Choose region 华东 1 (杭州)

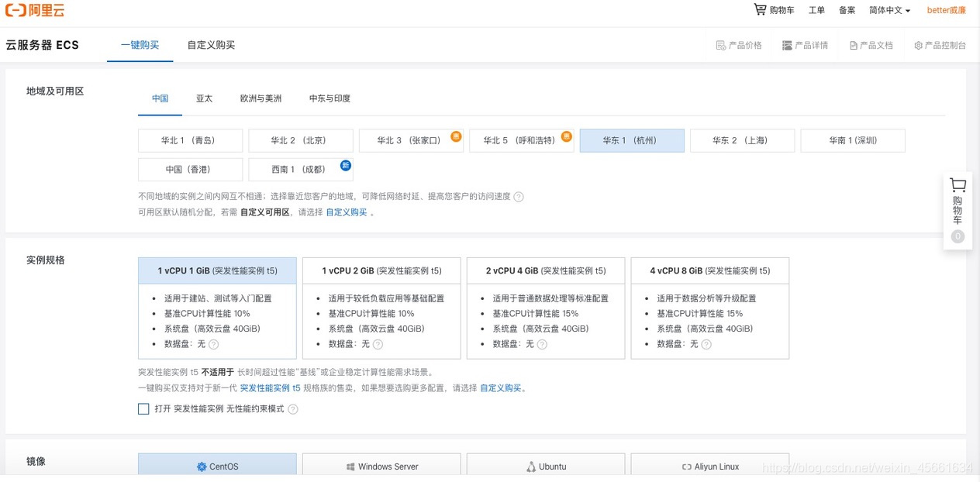point(632,140)
